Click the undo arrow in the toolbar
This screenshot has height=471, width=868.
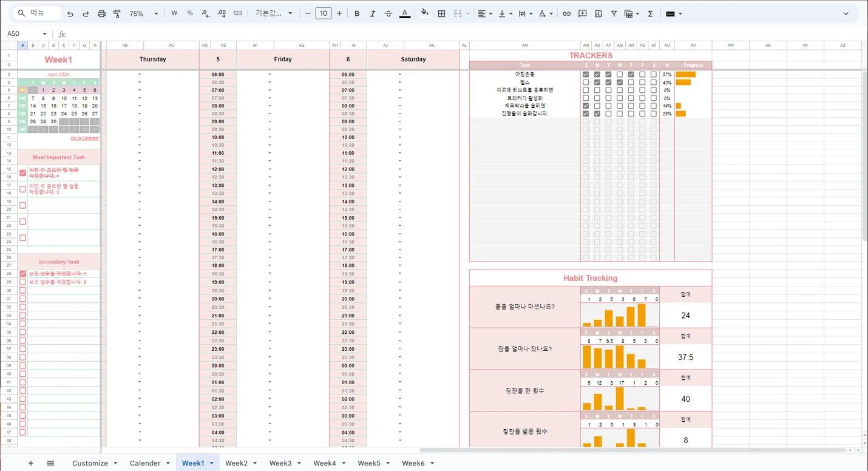coord(70,13)
